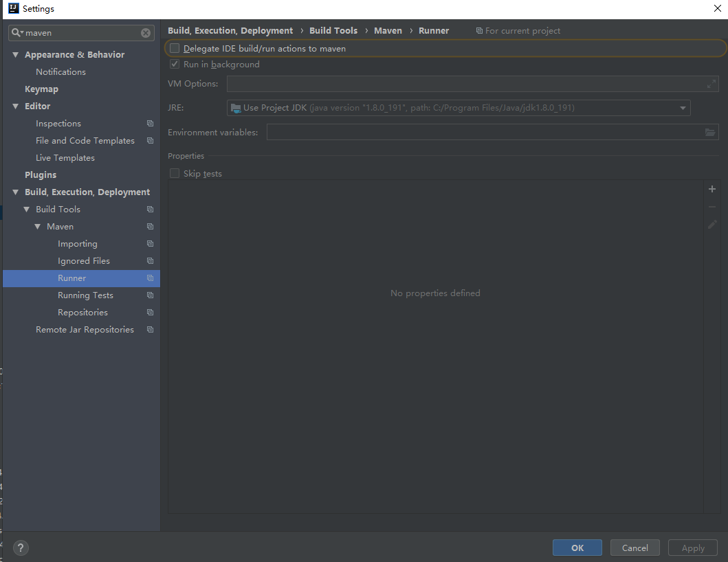Select Running Tests under Maven
This screenshot has width=728, height=562.
coord(85,295)
